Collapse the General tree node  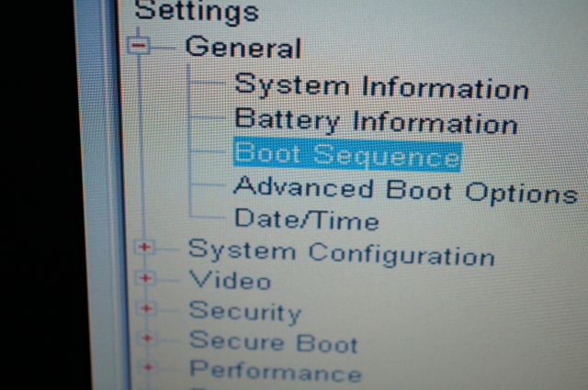(x=139, y=45)
